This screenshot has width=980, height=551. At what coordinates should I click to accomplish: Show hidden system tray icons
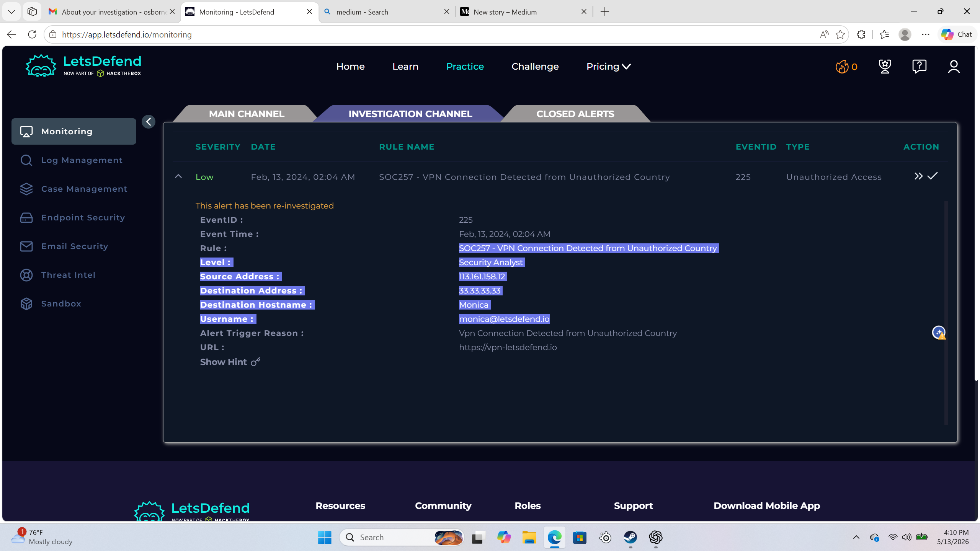(856, 538)
